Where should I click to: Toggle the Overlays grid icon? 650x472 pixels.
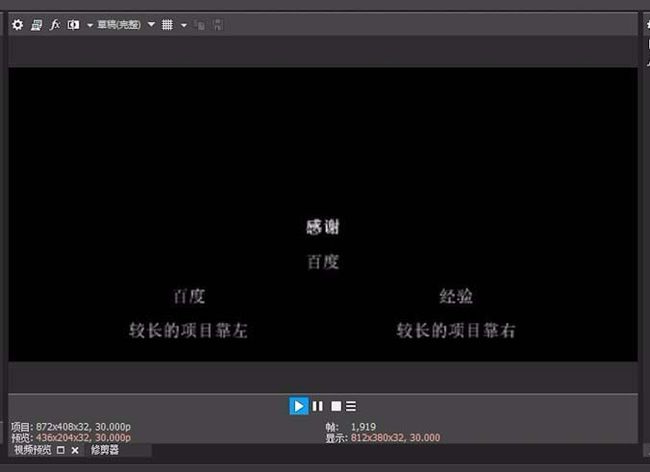pyautogui.click(x=167, y=25)
